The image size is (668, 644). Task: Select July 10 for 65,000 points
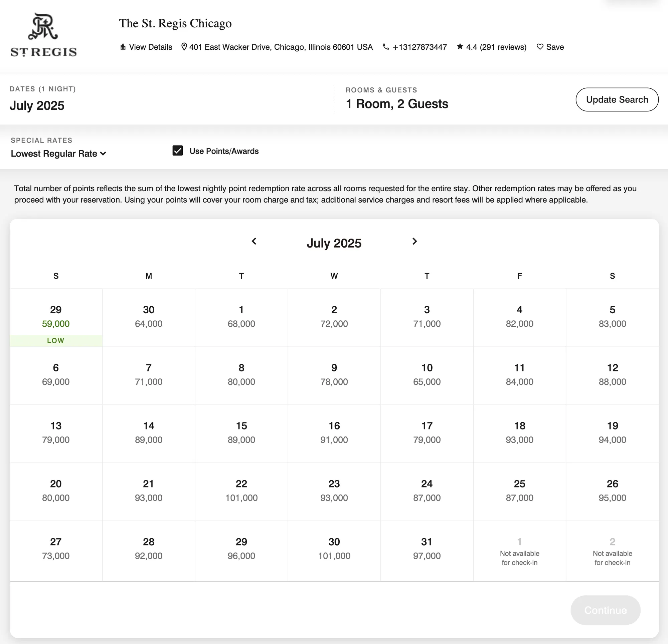(427, 376)
